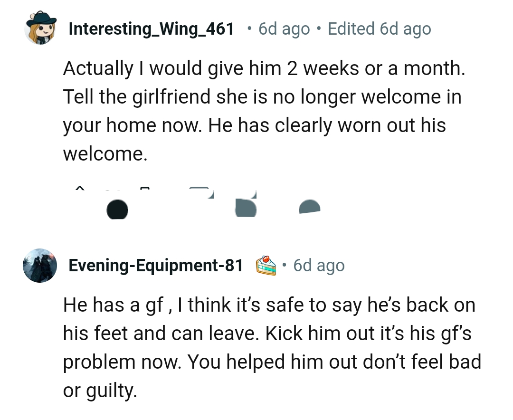This screenshot has height=420, width=513.
Task: Click the share icon under the first comment
Action: click(309, 207)
